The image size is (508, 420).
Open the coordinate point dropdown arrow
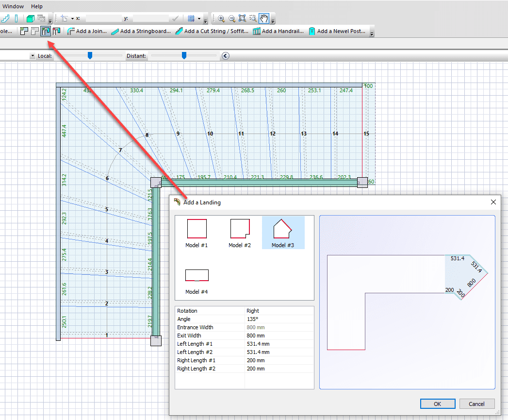point(72,19)
